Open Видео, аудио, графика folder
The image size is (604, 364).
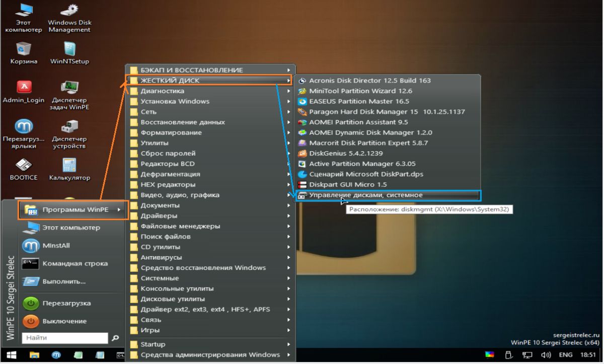pos(209,195)
